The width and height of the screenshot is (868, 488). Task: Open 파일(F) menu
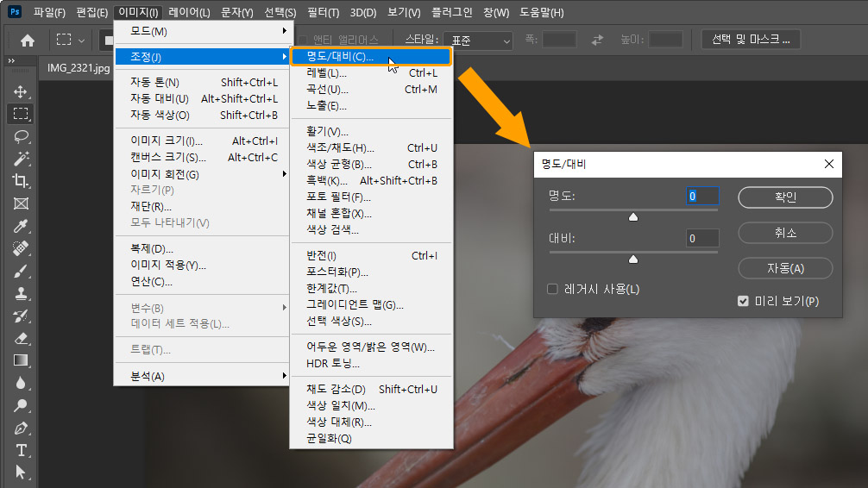pyautogui.click(x=49, y=12)
